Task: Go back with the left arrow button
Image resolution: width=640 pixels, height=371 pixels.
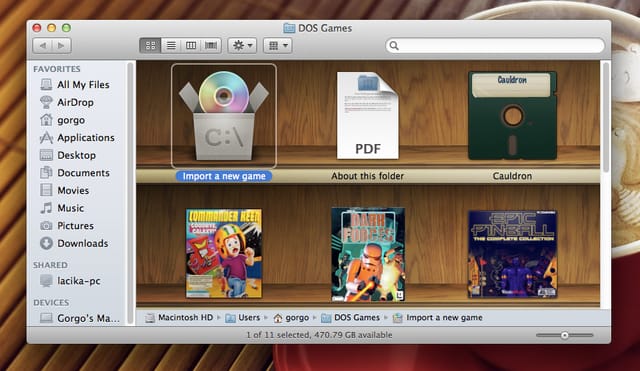Action: pyautogui.click(x=42, y=45)
